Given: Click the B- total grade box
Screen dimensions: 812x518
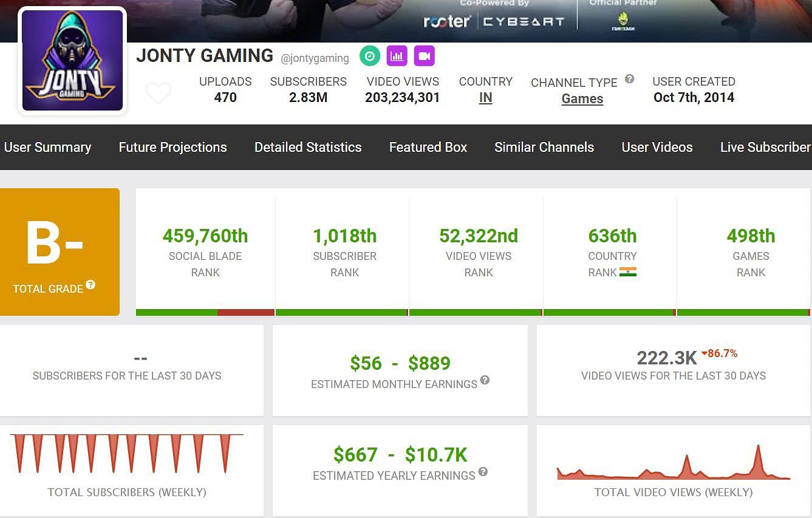Looking at the screenshot, I should [x=60, y=252].
